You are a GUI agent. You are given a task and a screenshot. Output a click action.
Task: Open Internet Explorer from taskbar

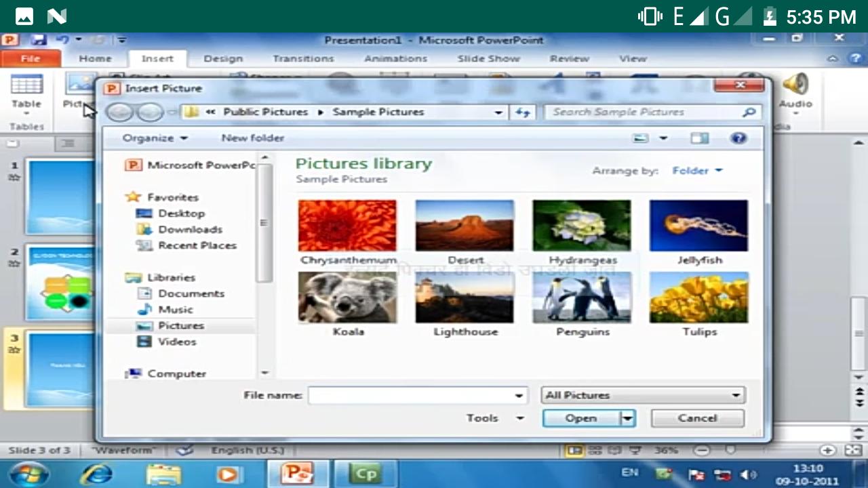96,474
